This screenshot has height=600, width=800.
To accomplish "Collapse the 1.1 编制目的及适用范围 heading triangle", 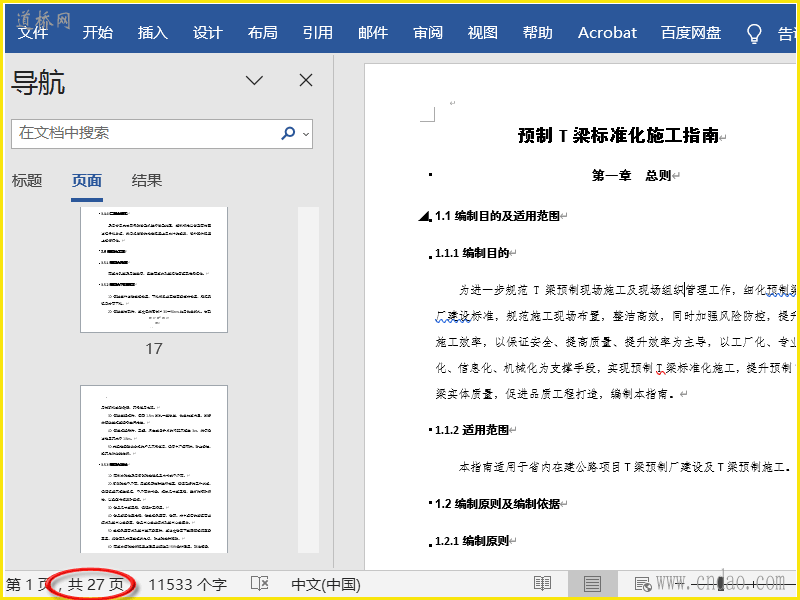I will 424,217.
